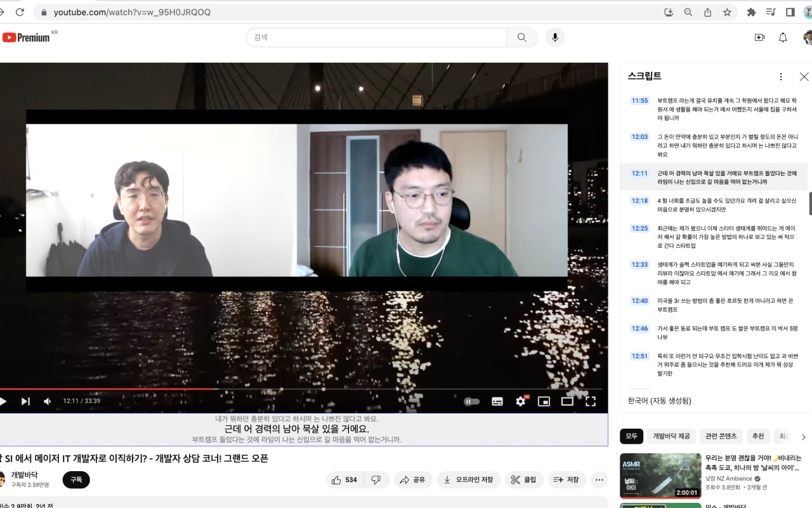The height and width of the screenshot is (508, 812).
Task: Open the 우리는 분명 괜찮을 거야 video title
Action: click(754, 462)
